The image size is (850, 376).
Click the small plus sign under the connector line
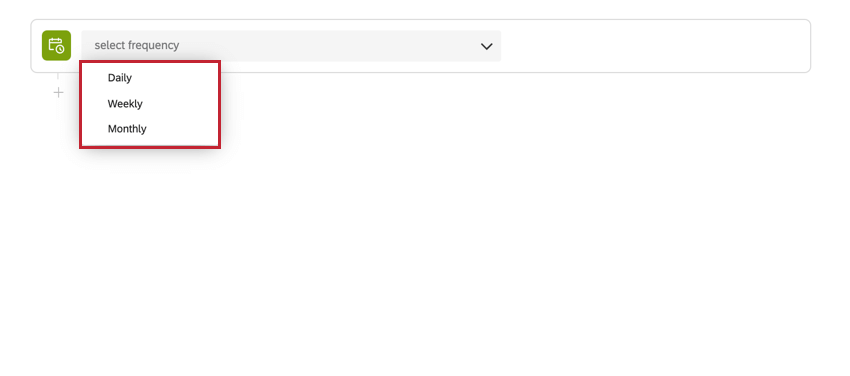pyautogui.click(x=59, y=93)
